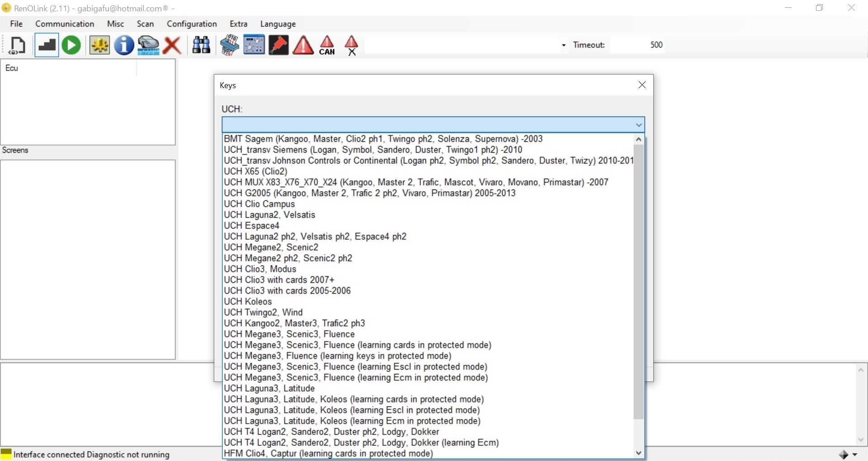Click the UCH dropdown list scrollbar thumb
Screen dimensions: 868x461
click(638, 282)
